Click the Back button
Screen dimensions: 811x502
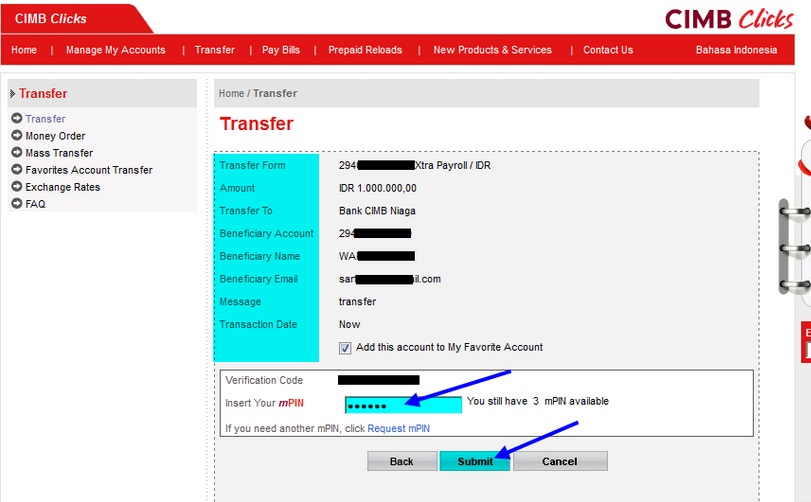click(402, 461)
